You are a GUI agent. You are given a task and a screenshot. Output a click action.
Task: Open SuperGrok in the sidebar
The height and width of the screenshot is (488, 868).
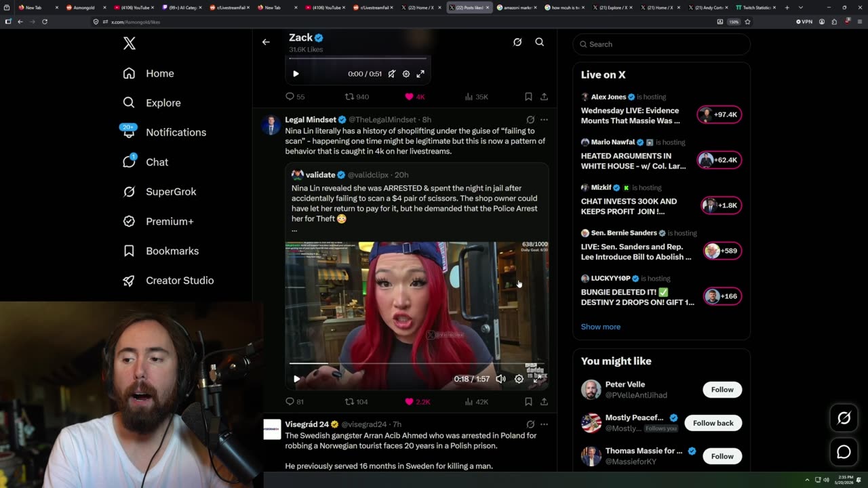(x=159, y=192)
